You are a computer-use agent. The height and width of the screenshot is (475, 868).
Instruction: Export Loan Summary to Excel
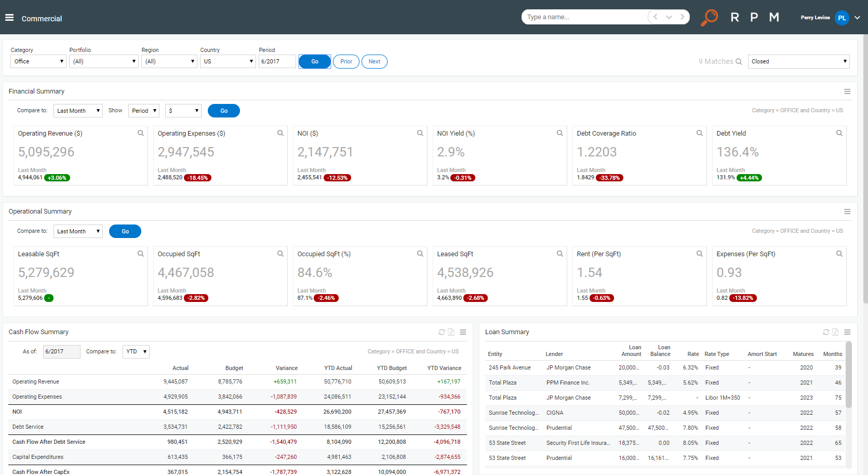tap(835, 332)
